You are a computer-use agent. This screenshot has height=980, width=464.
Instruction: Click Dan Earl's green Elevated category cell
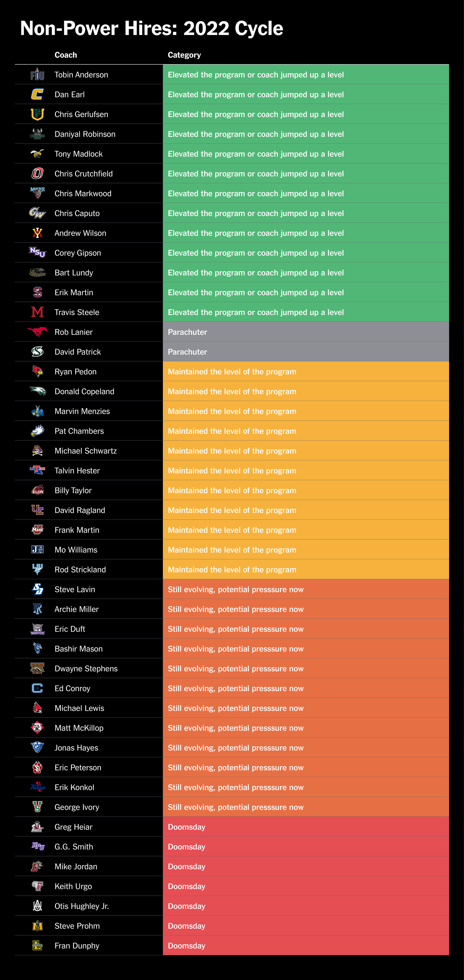pyautogui.click(x=306, y=94)
